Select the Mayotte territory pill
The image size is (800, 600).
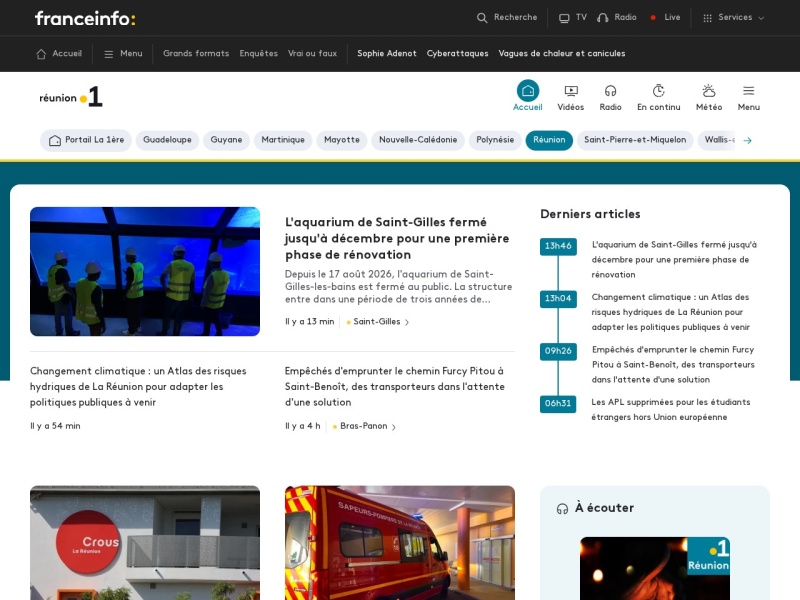tap(342, 140)
